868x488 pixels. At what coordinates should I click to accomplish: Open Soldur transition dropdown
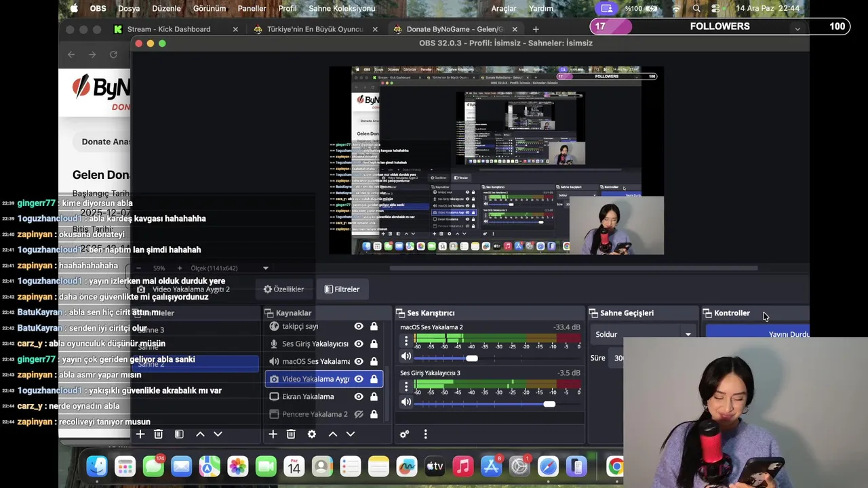(643, 334)
